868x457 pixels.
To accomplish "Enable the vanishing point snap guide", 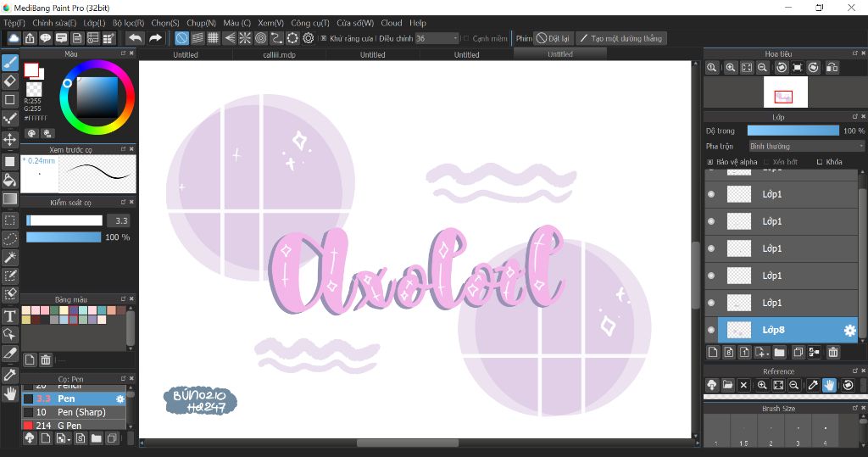I will click(x=229, y=38).
